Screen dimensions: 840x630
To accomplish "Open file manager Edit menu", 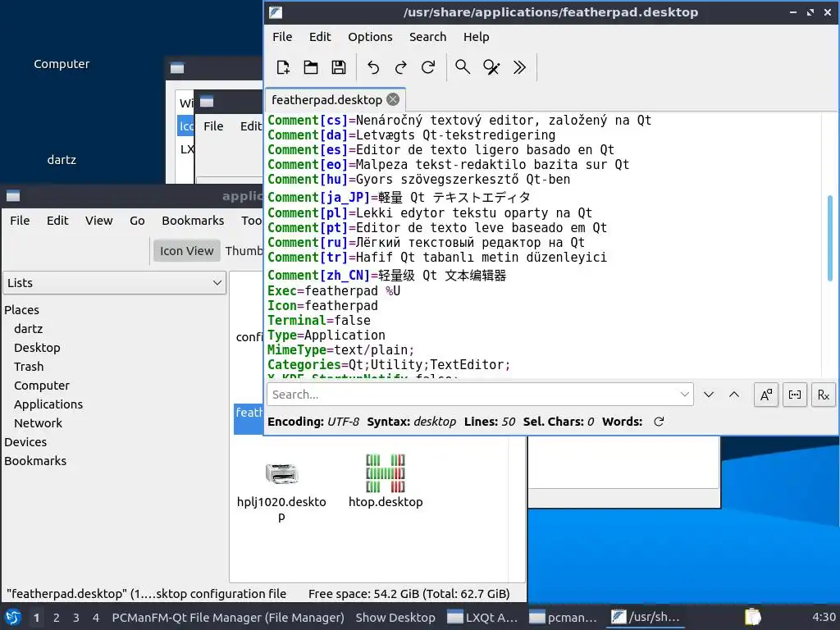I will (x=57, y=221).
